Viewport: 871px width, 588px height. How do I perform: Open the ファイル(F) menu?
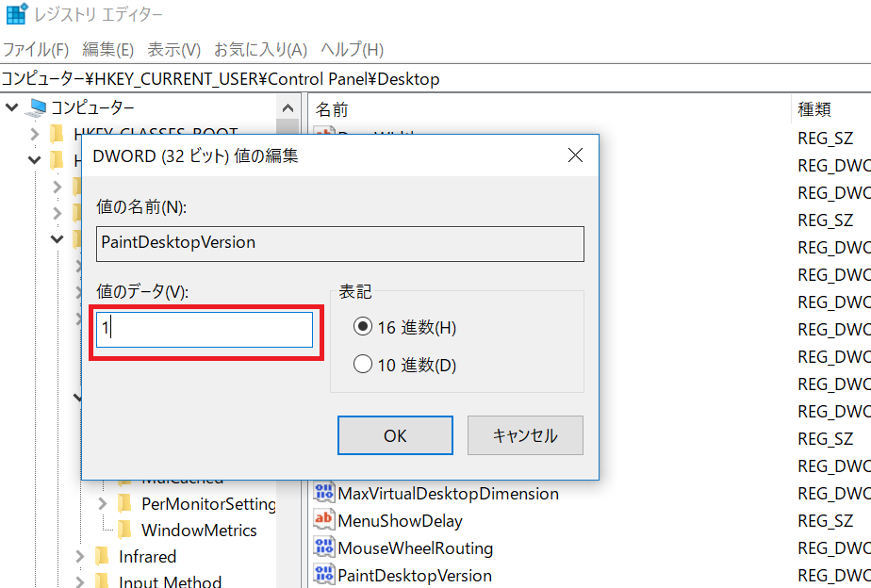[36, 50]
